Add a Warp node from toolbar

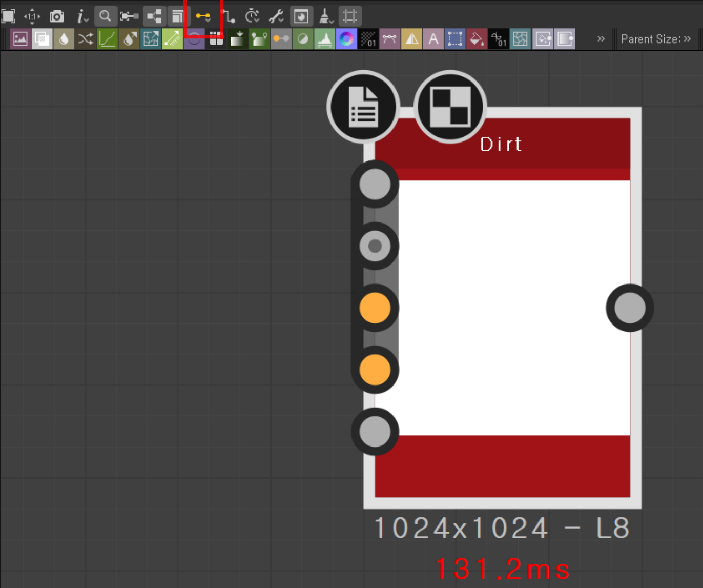520,39
